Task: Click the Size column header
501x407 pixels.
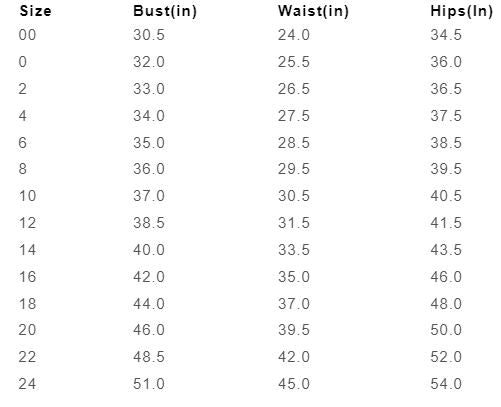Action: point(35,11)
